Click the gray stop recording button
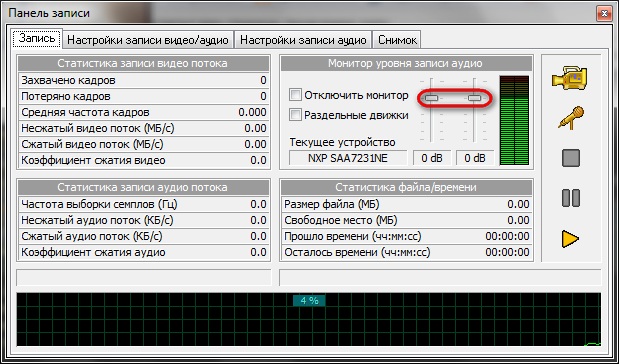Viewport: 619px width, 364px height. click(571, 158)
